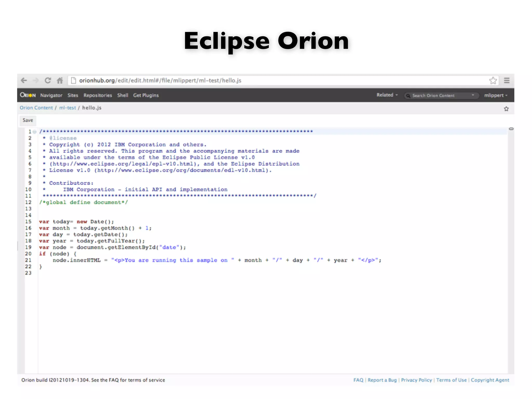Click the Orion logo

(28, 95)
